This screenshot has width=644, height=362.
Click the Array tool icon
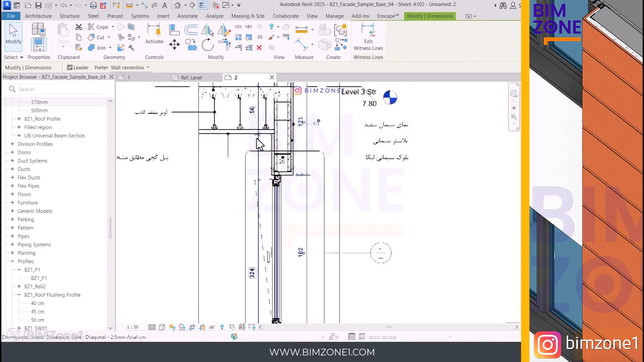(x=238, y=37)
